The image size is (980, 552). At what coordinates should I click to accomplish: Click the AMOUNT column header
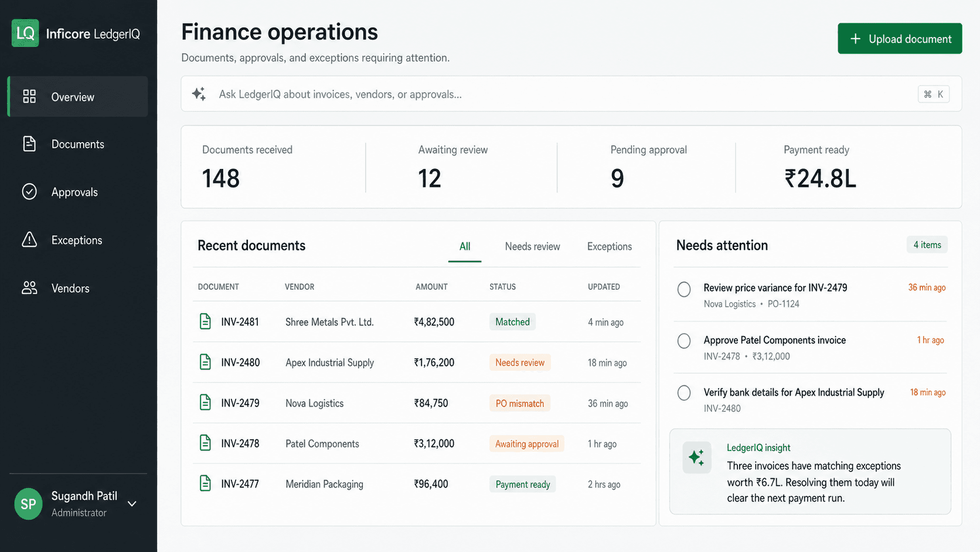tap(431, 286)
